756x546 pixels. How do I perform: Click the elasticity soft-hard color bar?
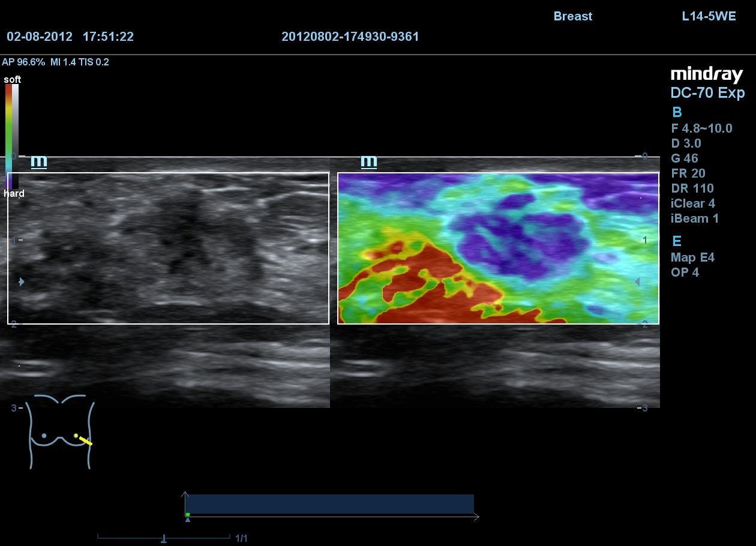pyautogui.click(x=12, y=136)
